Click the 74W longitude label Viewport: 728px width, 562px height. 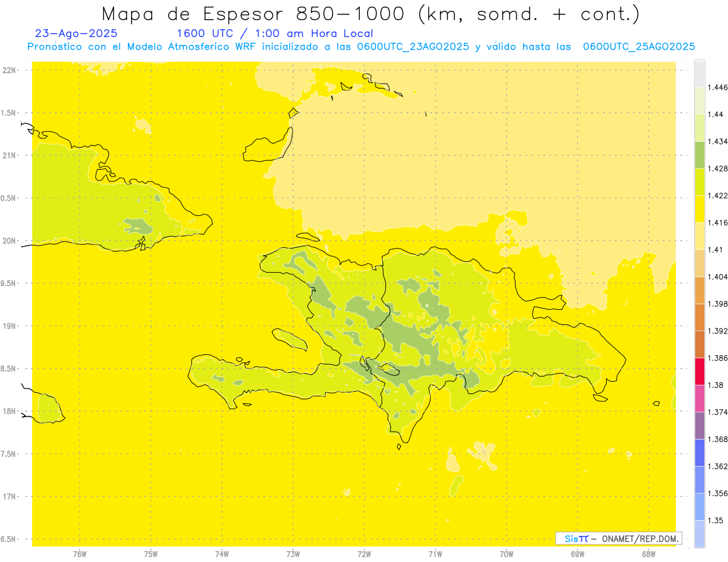221,554
